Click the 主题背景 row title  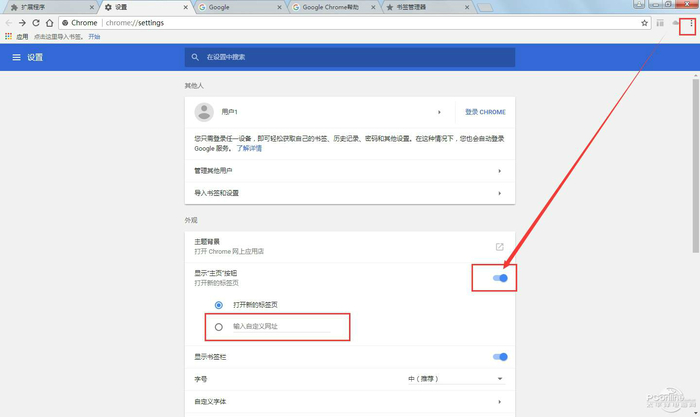[207, 242]
